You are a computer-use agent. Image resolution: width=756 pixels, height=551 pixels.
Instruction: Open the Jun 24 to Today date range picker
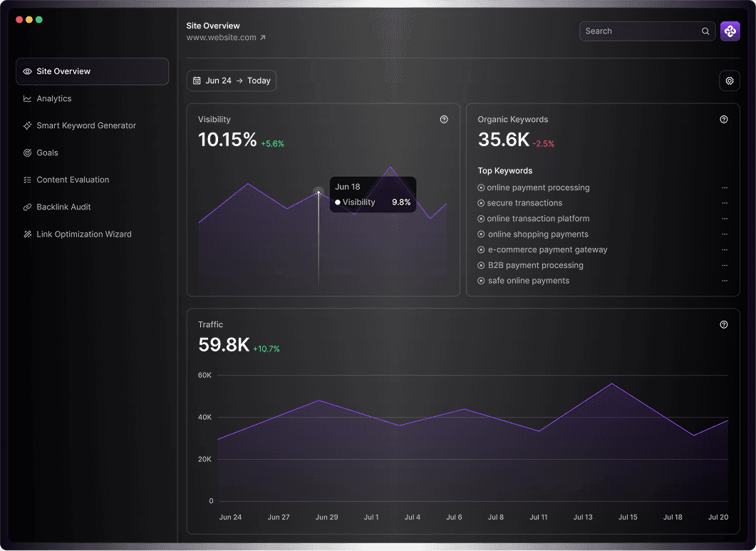[x=232, y=81]
